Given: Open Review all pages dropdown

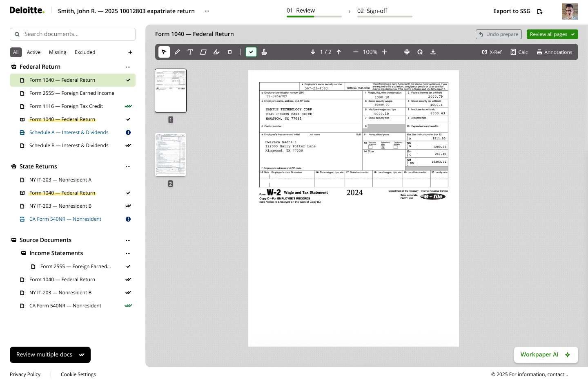Looking at the screenshot, I should 552,34.
